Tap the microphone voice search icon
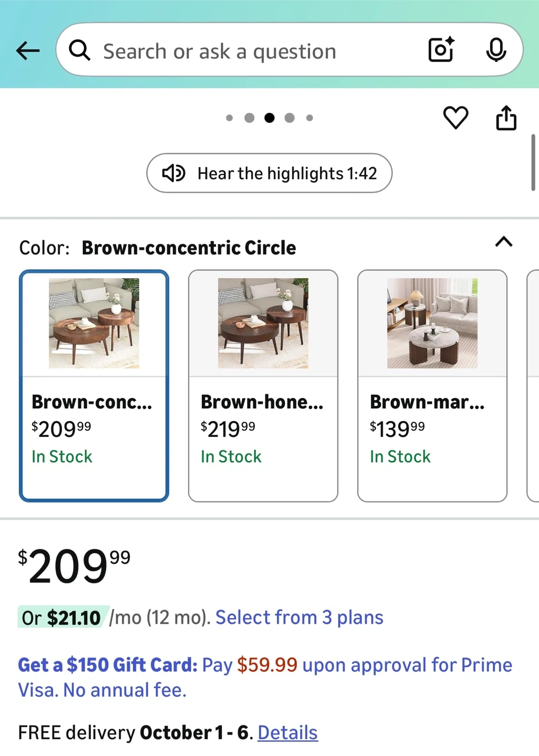 tap(496, 50)
